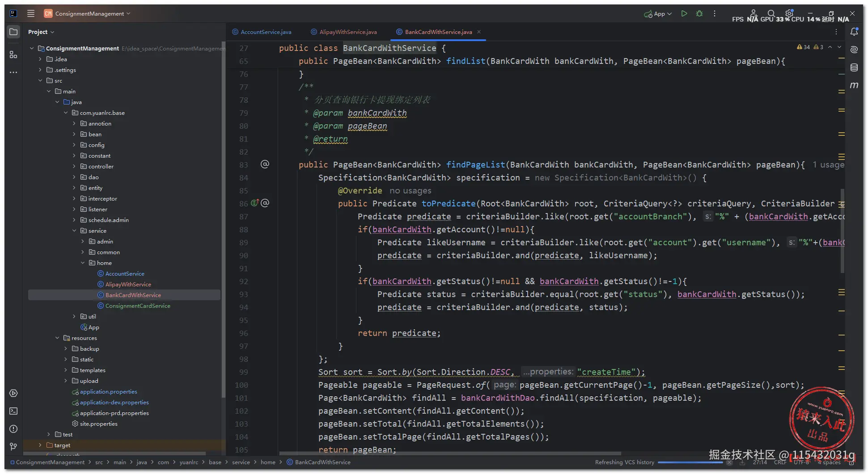Viewport: 868px width, 474px height.
Task: Open the warnings inspection widget showing 34
Action: coord(804,47)
